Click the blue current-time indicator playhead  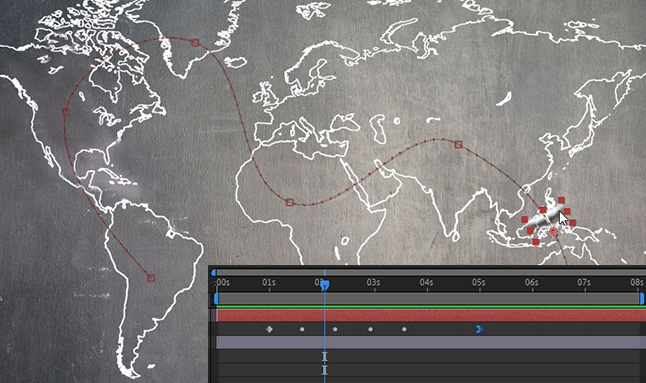(325, 285)
